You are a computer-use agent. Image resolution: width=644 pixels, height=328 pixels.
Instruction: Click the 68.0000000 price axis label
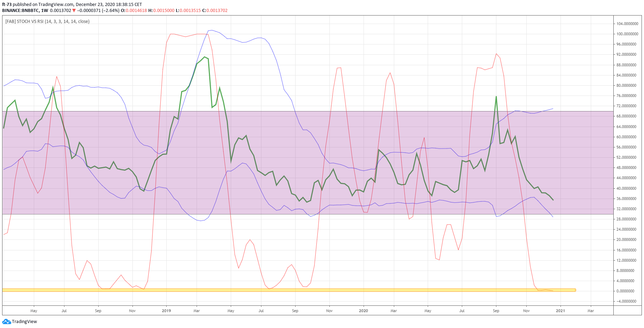click(627, 116)
